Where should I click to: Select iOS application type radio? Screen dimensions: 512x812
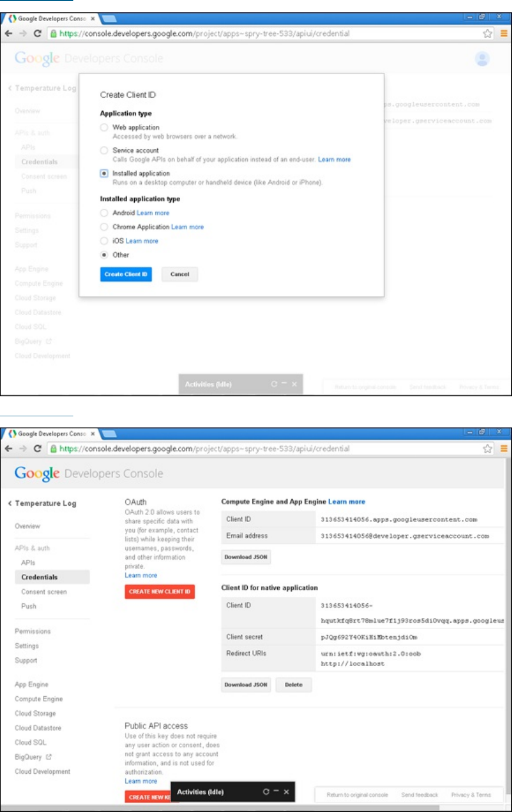click(x=104, y=241)
